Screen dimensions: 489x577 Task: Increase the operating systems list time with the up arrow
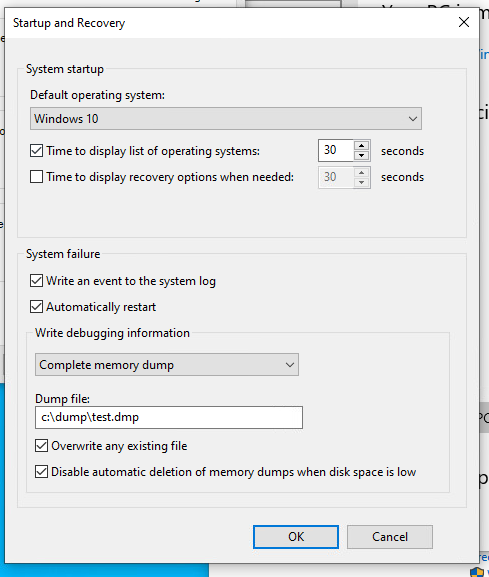pos(361,146)
